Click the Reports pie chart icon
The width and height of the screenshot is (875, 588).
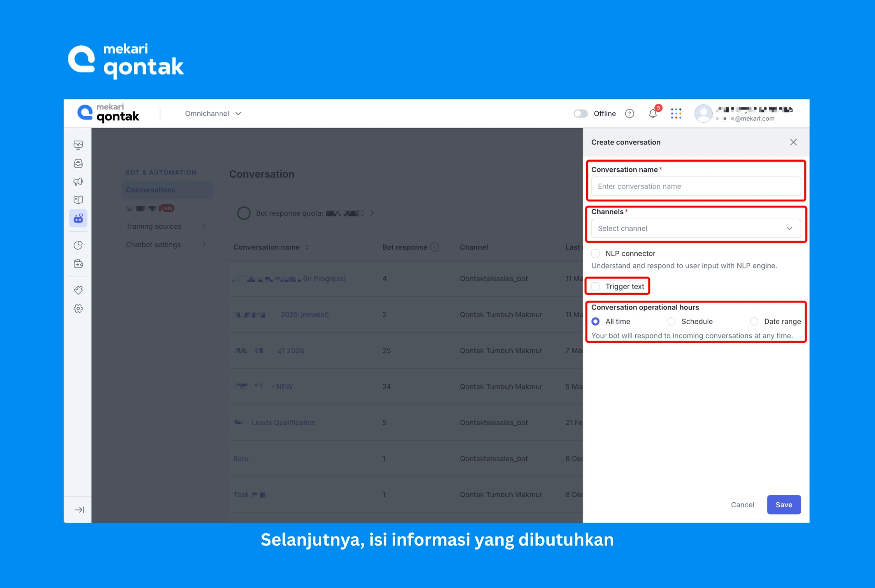78,245
